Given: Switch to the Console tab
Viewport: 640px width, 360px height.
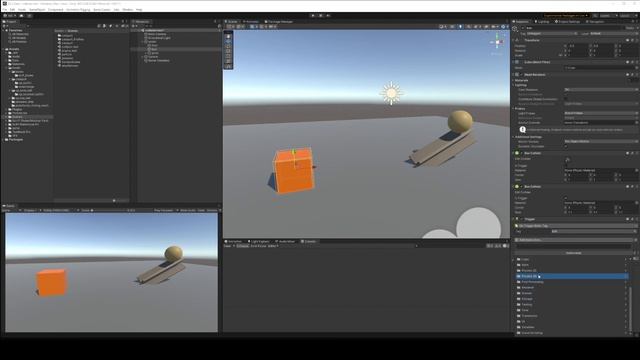Looking at the screenshot, I should (x=309, y=242).
